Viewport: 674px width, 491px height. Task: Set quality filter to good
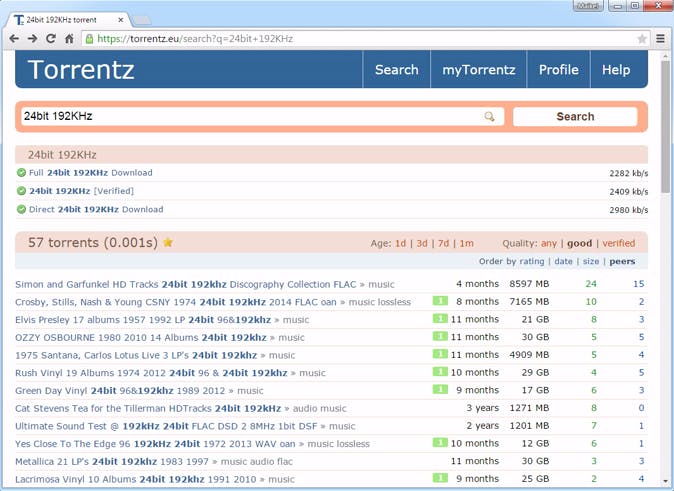click(x=579, y=243)
